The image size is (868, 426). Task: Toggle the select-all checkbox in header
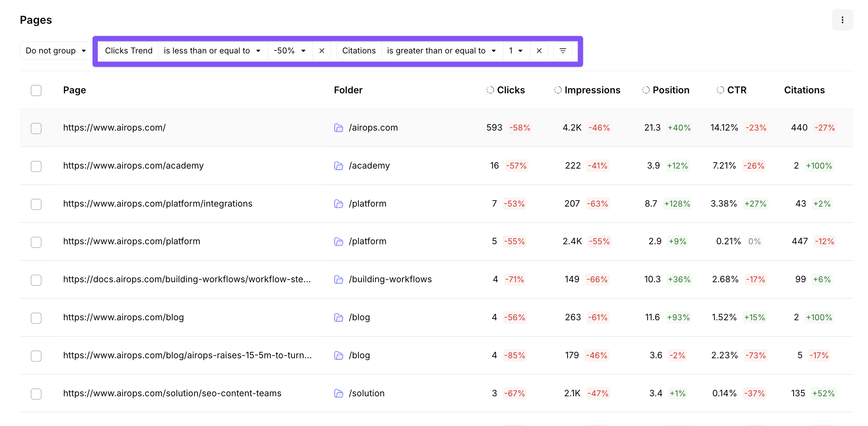36,90
